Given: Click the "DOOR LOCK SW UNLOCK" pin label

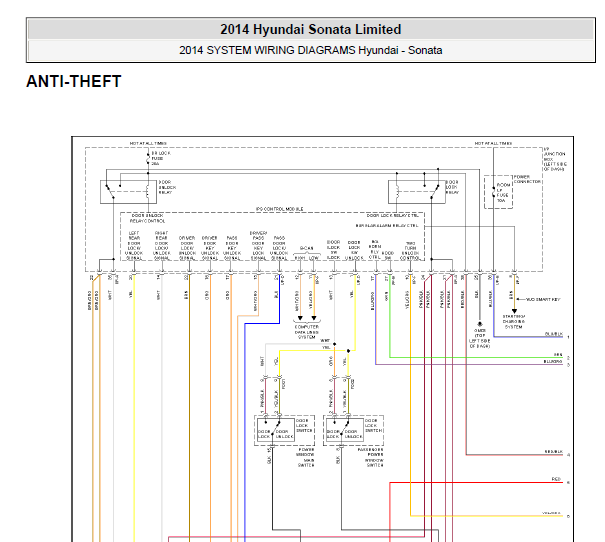Looking at the screenshot, I should click(354, 250).
